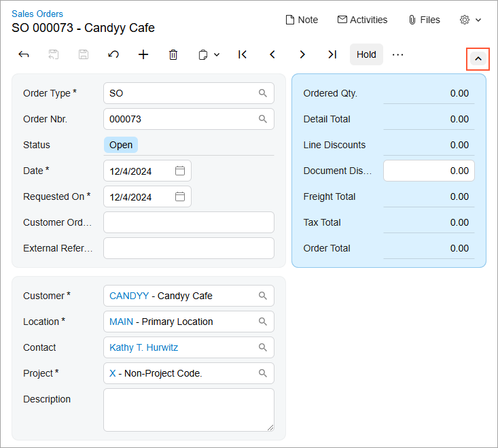Delete the sales order with trash icon
This screenshot has height=448, width=498.
coord(173,54)
